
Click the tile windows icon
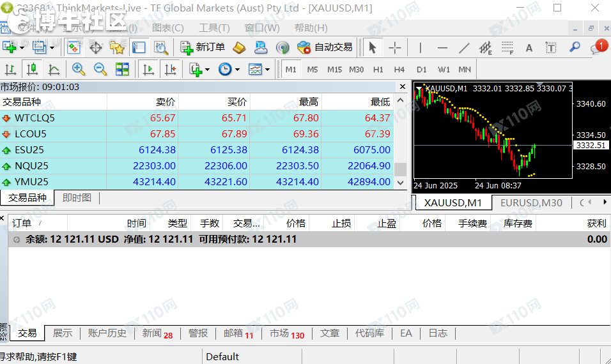(122, 70)
